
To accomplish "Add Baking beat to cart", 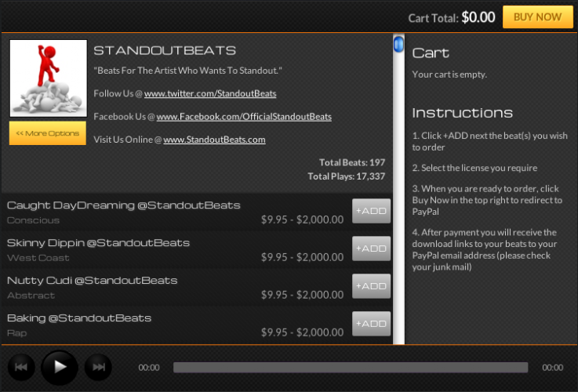I will [x=371, y=324].
